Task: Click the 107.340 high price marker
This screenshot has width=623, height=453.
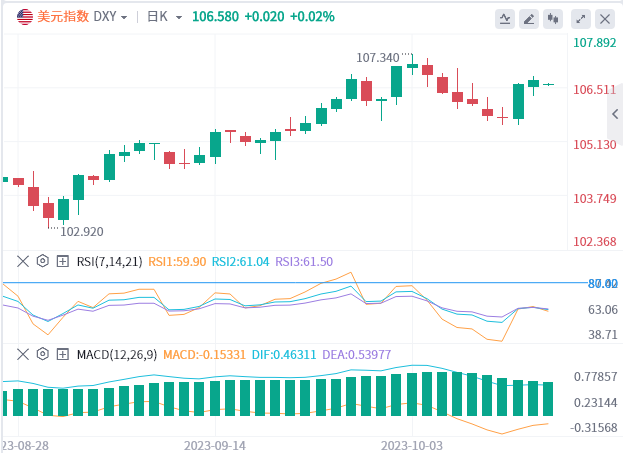Action: click(x=377, y=58)
